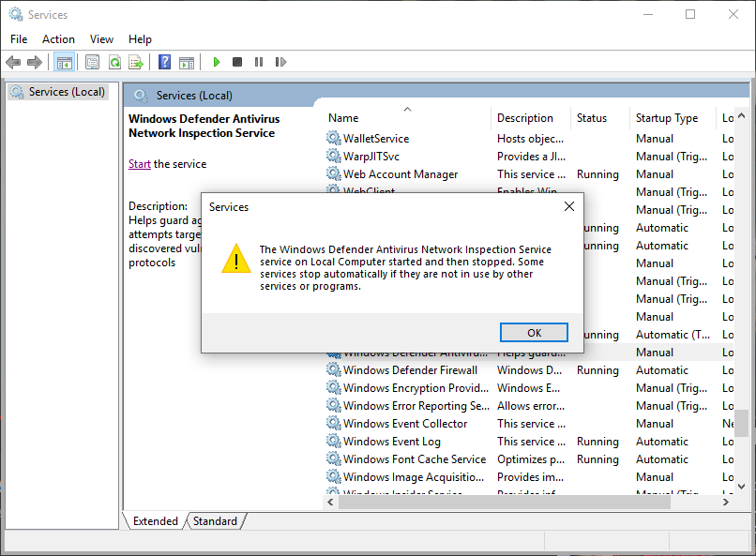Open the Action menu
Image resolution: width=756 pixels, height=556 pixels.
pos(58,39)
